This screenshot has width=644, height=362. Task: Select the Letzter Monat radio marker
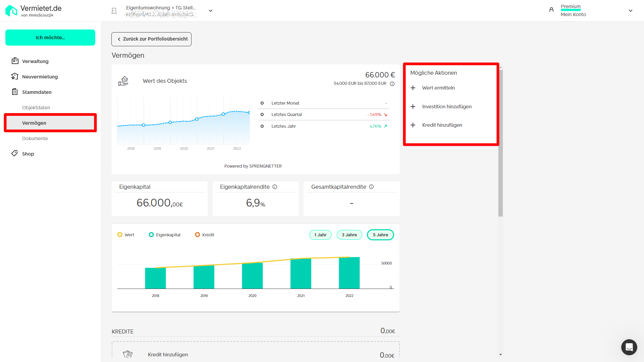coord(262,103)
